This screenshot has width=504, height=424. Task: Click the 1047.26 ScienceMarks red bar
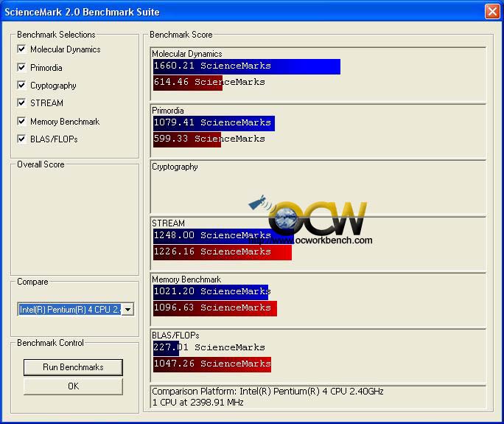pyautogui.click(x=212, y=364)
